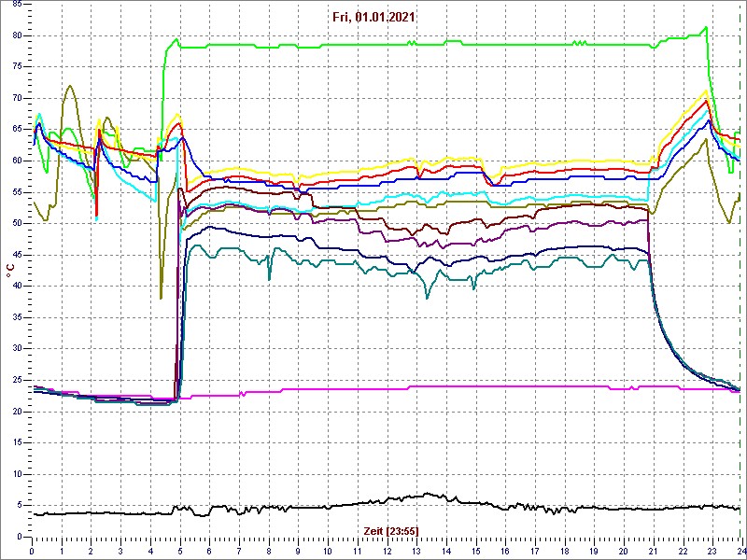Click hour 19 on the time axis

tap(594, 551)
